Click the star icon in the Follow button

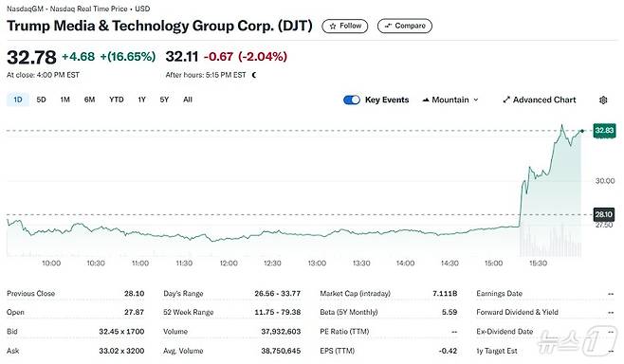333,27
